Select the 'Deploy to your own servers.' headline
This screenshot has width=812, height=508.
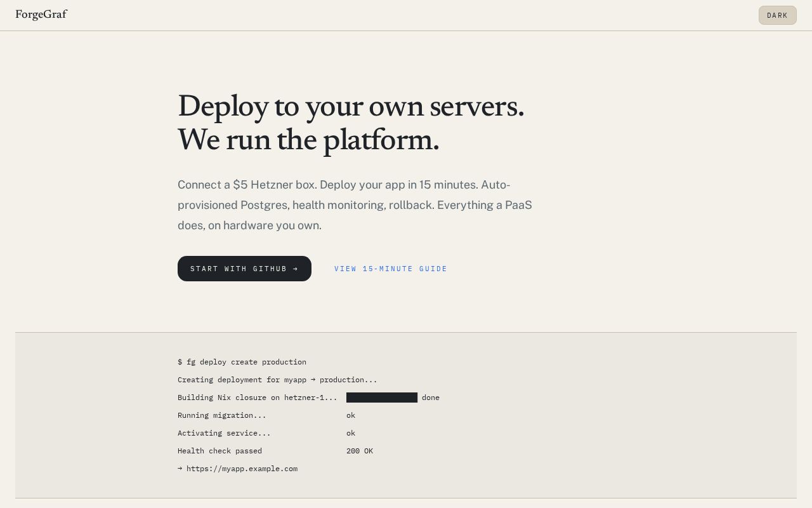[x=351, y=106]
